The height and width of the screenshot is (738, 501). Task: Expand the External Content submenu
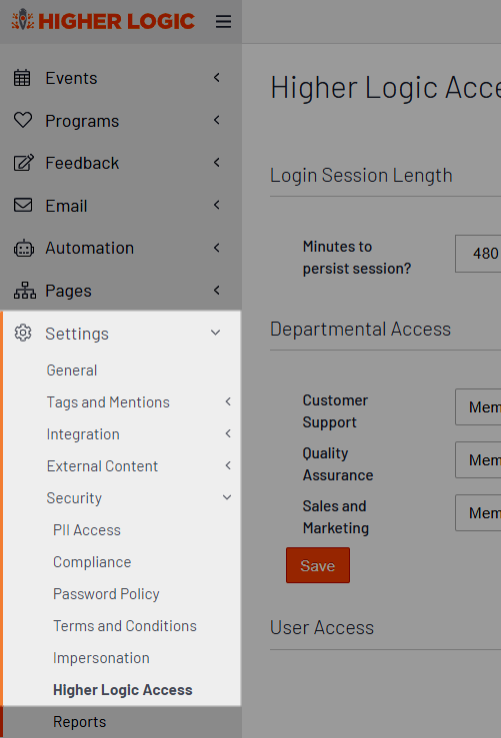pyautogui.click(x=228, y=466)
